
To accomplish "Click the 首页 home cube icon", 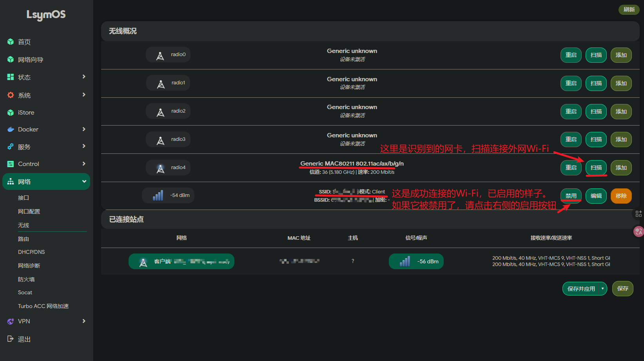I will tap(11, 42).
